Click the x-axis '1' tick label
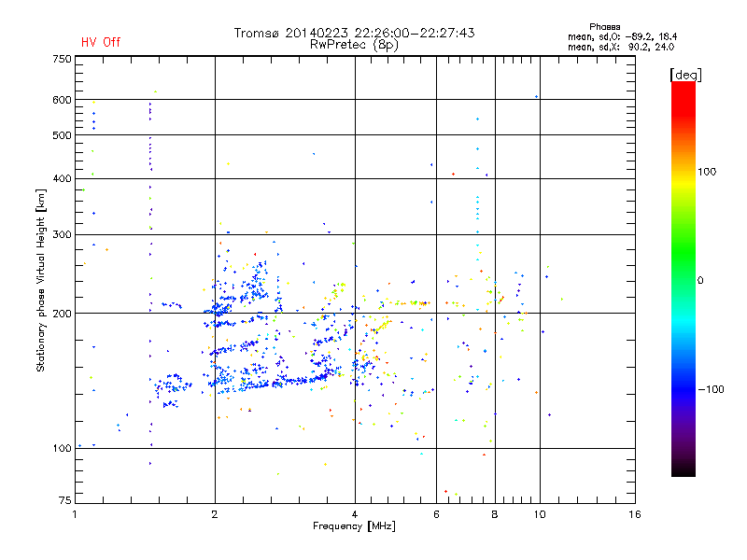Screen dimensions: 747x560 point(75,514)
